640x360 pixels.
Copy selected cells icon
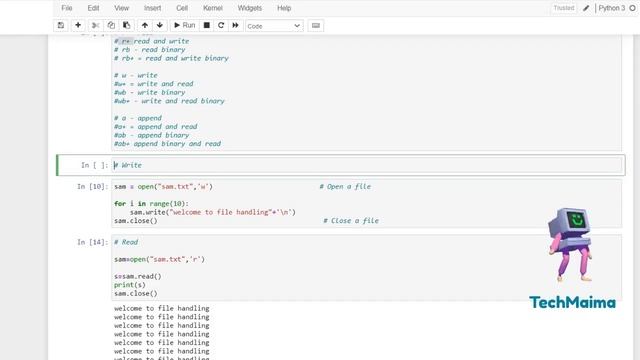111,25
